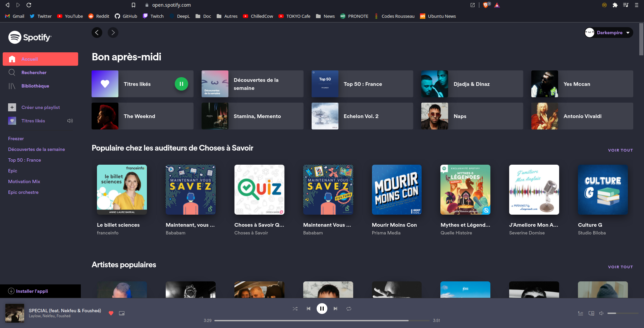Open the Twitch bookmark

(153, 16)
